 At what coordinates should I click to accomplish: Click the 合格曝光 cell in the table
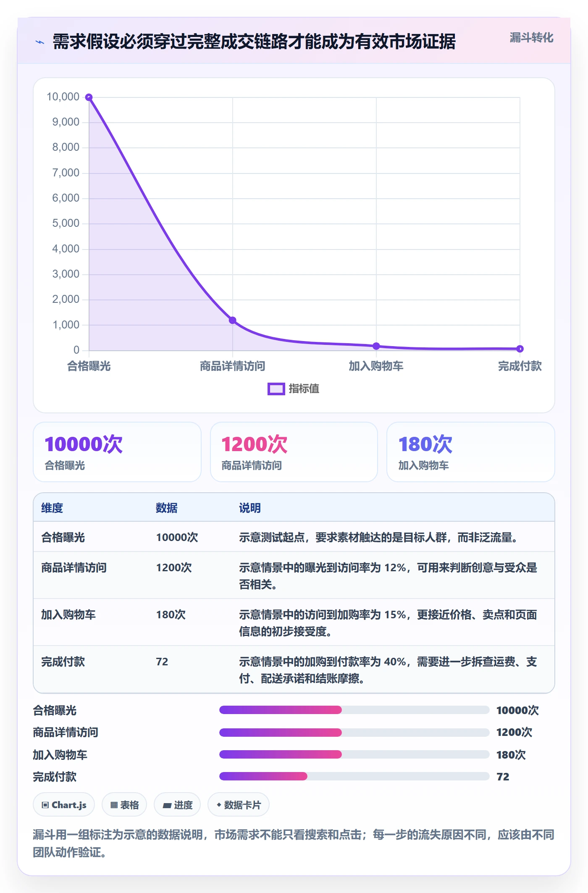63,537
